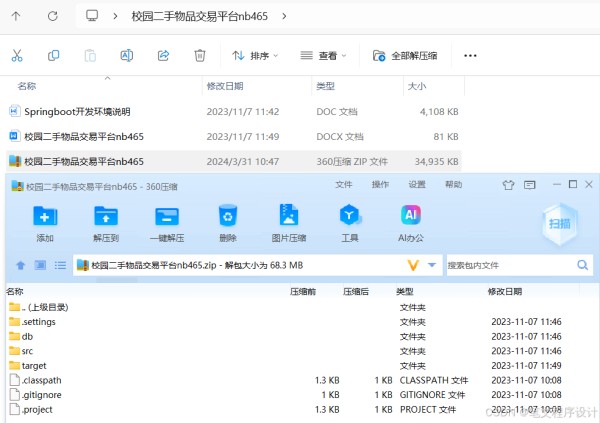The width and height of the screenshot is (600, 423).
Task: Select Springboot开发环境说明 DOC file
Action: click(233, 112)
